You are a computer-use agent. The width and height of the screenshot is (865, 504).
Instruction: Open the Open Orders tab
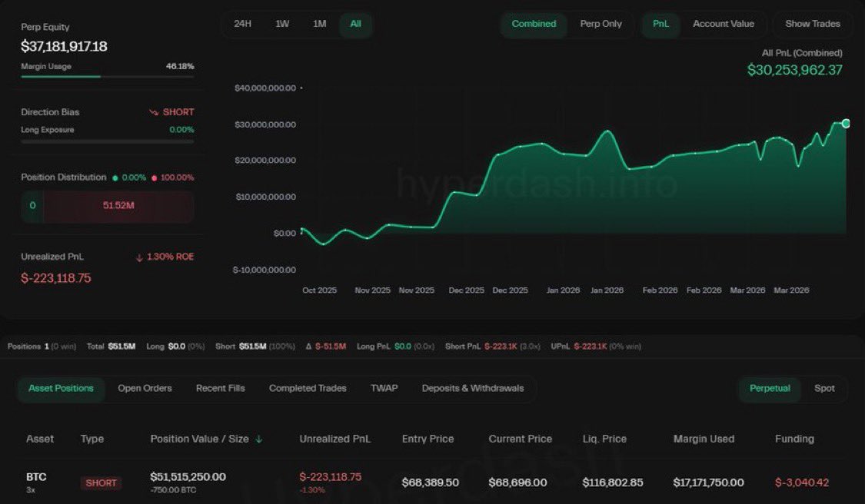145,388
